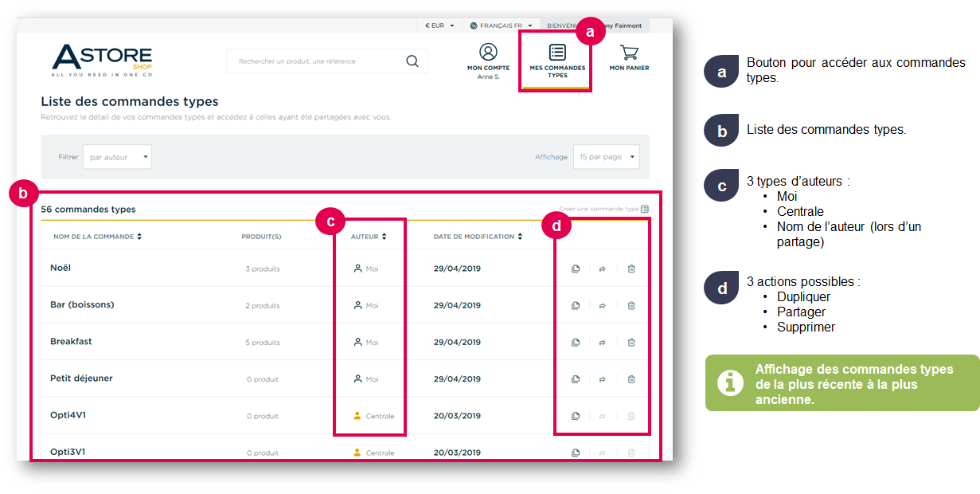Open the Noël order name
This screenshot has width=980, height=494.
(61, 268)
